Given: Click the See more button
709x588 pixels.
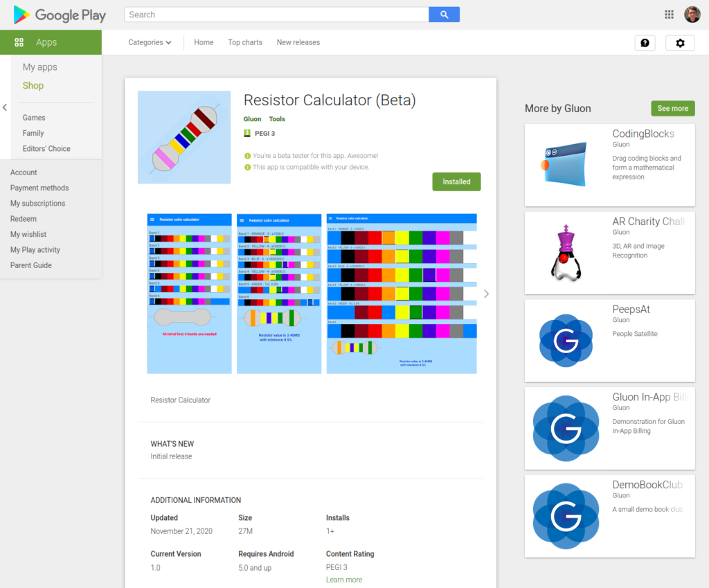Looking at the screenshot, I should (673, 109).
